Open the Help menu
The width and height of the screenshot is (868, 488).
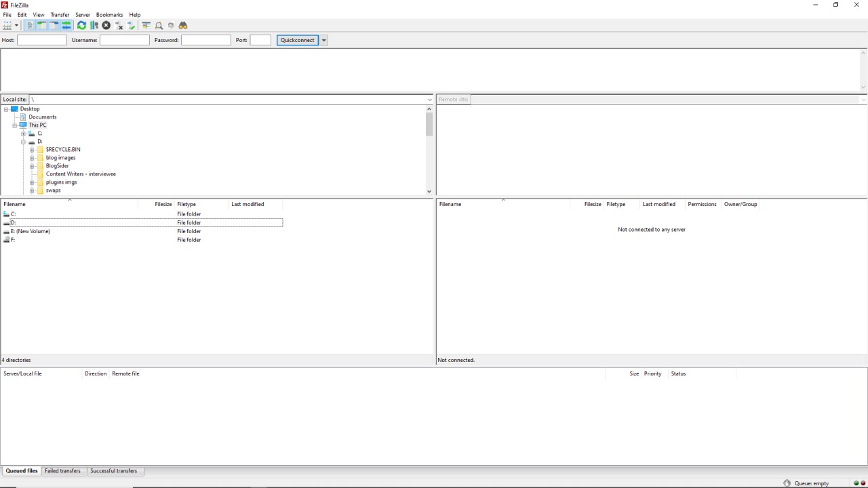point(135,14)
